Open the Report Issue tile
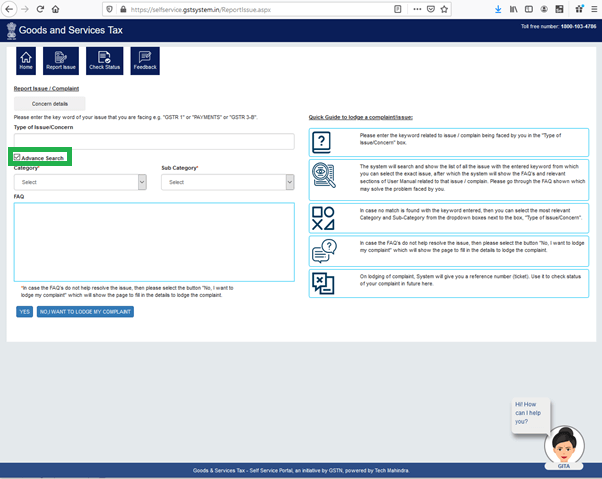Screen dimensions: 602x479 click(x=61, y=61)
